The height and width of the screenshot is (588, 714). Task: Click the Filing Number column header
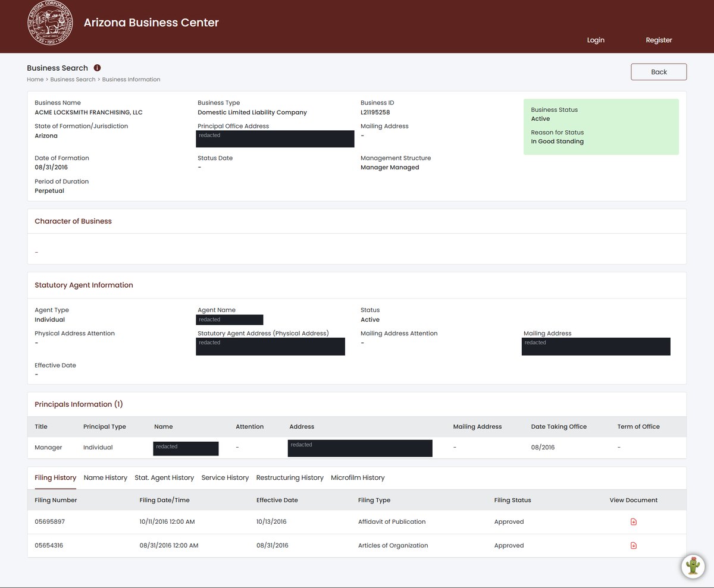pyautogui.click(x=56, y=500)
